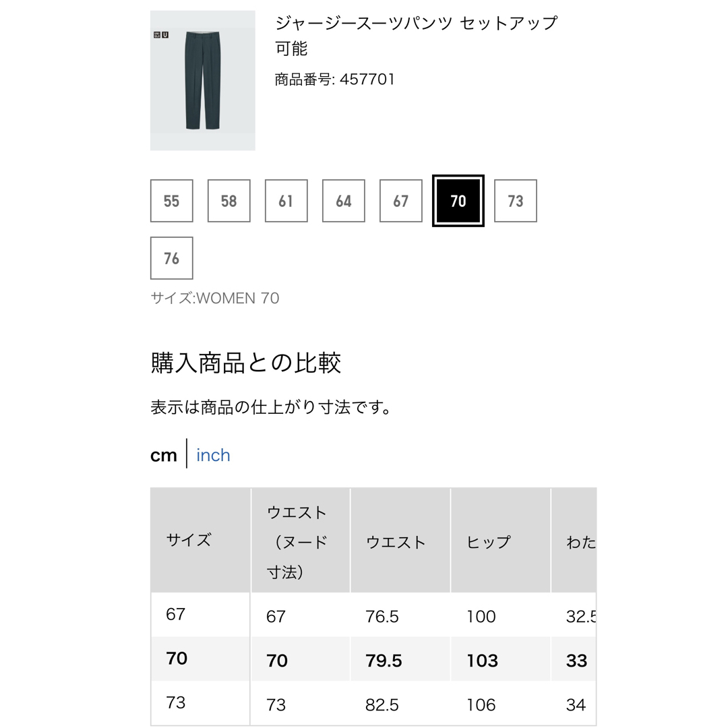
Task: Select size 58 button
Action: (229, 201)
